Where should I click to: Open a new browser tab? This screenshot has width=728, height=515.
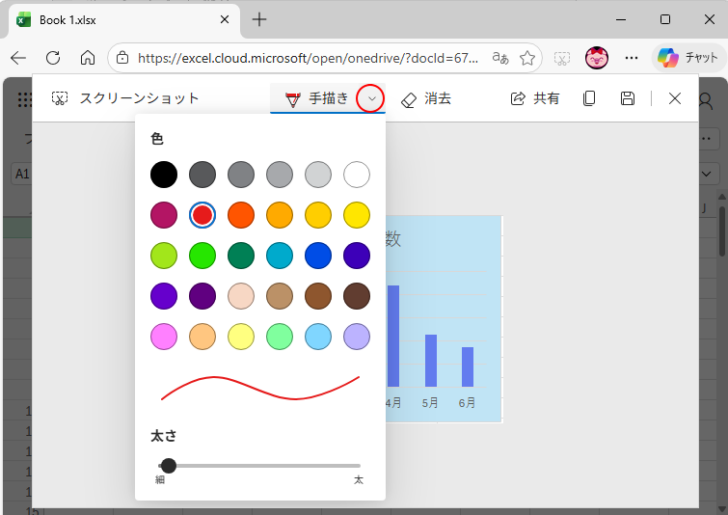coord(259,20)
